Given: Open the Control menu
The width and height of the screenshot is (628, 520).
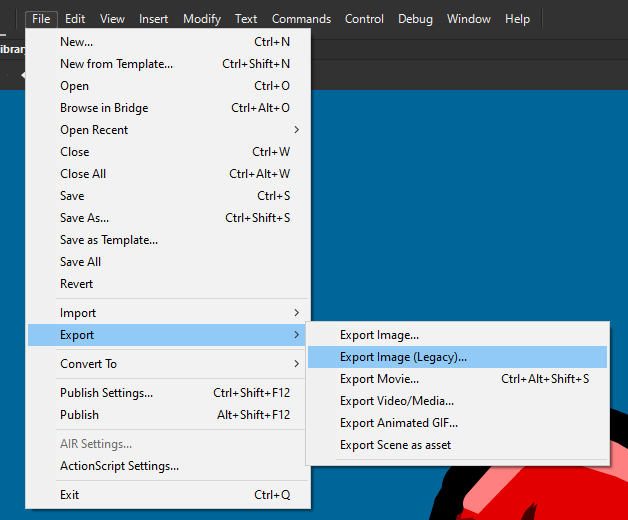Looking at the screenshot, I should [364, 19].
